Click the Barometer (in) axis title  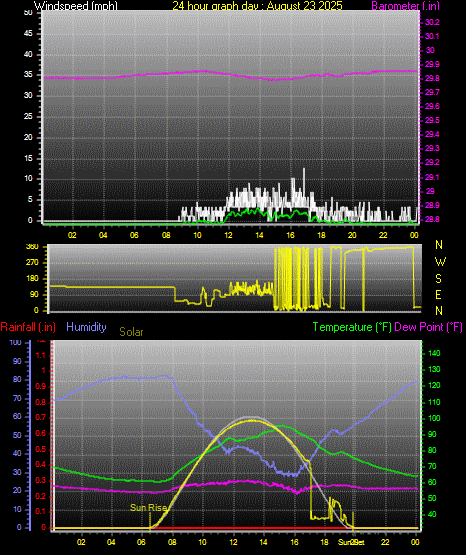pos(405,6)
